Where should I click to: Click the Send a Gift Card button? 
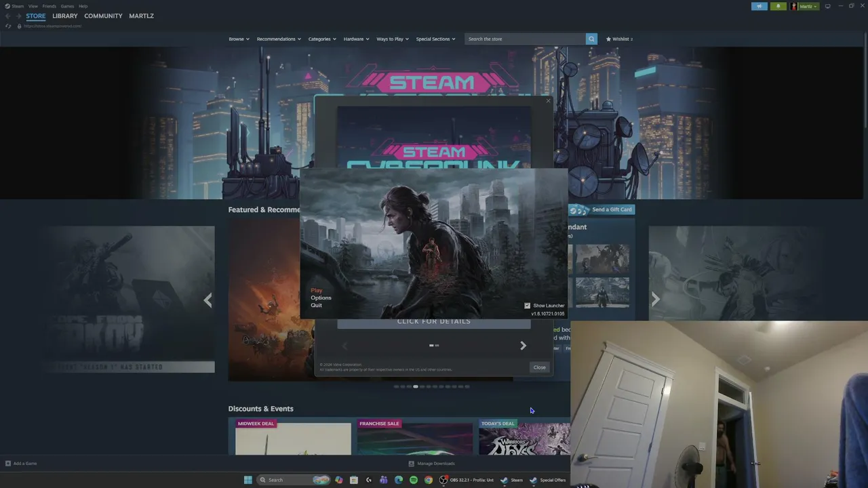pyautogui.click(x=601, y=209)
